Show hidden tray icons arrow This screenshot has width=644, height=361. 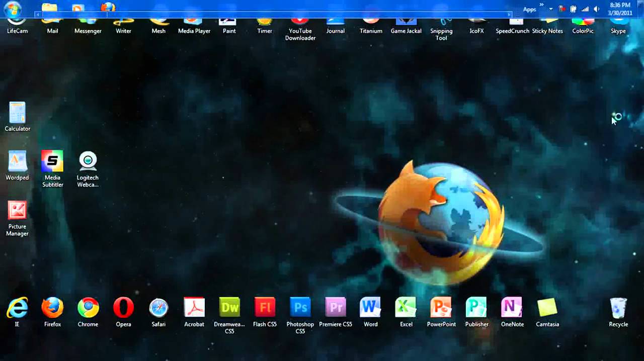[x=551, y=9]
